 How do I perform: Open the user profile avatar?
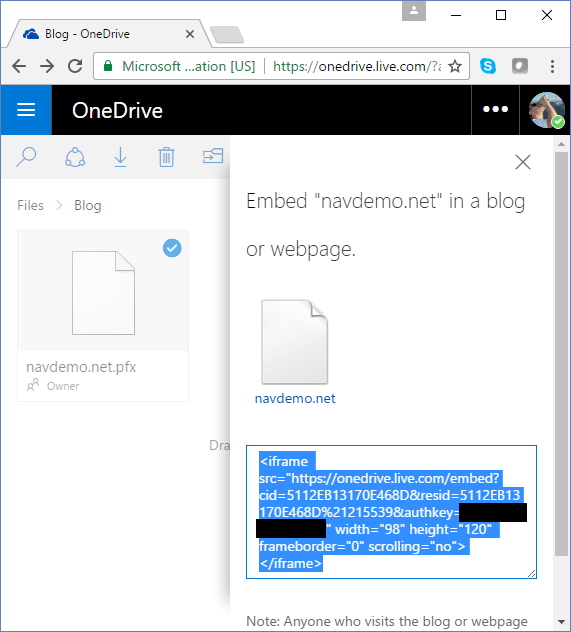[x=546, y=110]
